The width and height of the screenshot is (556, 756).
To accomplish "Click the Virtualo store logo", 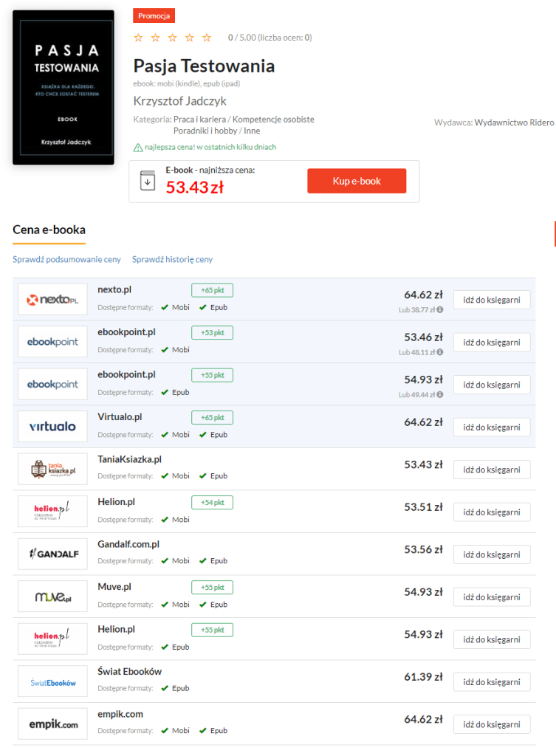I will point(52,427).
